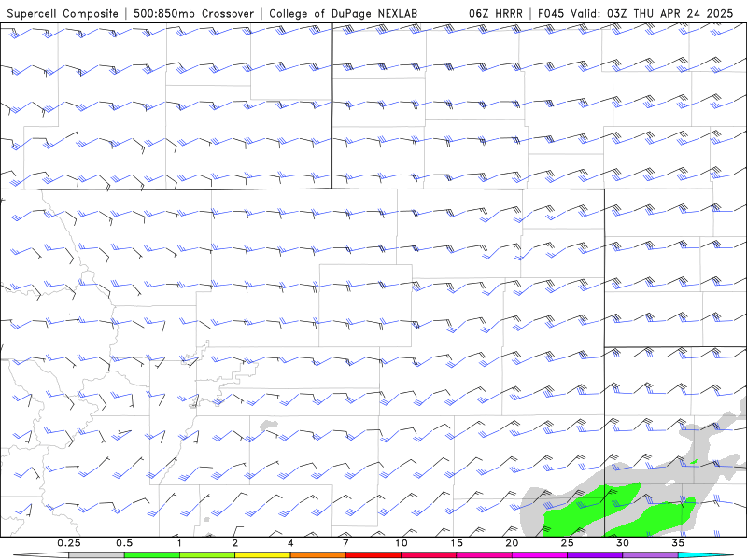
Task: Select the yellow 2–4 color bar segment
Action: pyautogui.click(x=262, y=555)
